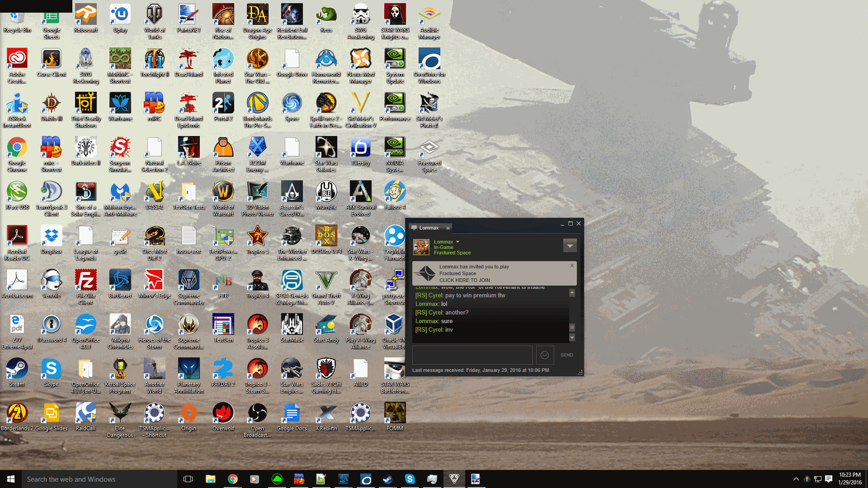868x488 pixels.
Task: Open the emoticon picker in Steam chat
Action: pyautogui.click(x=545, y=355)
